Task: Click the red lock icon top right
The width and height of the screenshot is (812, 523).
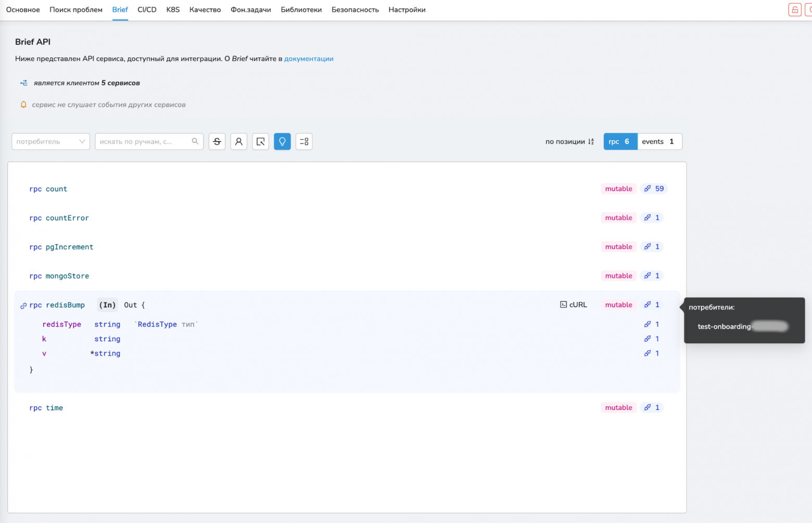Action: pyautogui.click(x=795, y=9)
